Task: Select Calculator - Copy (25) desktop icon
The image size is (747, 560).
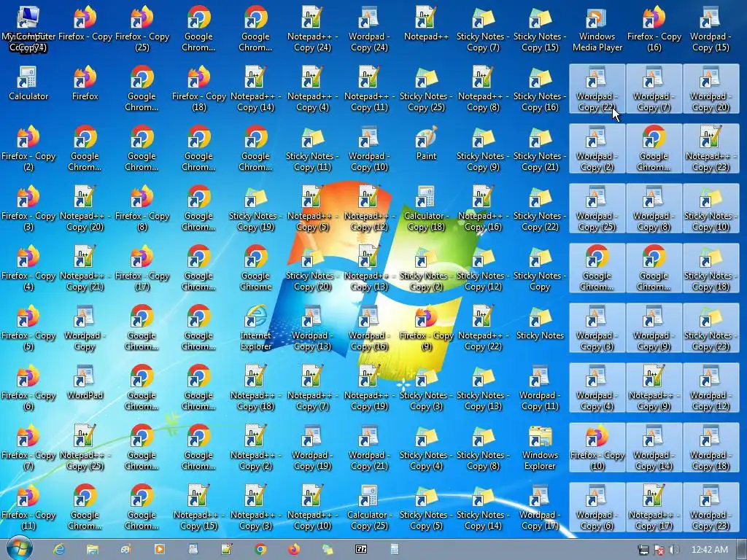Action: 368,508
